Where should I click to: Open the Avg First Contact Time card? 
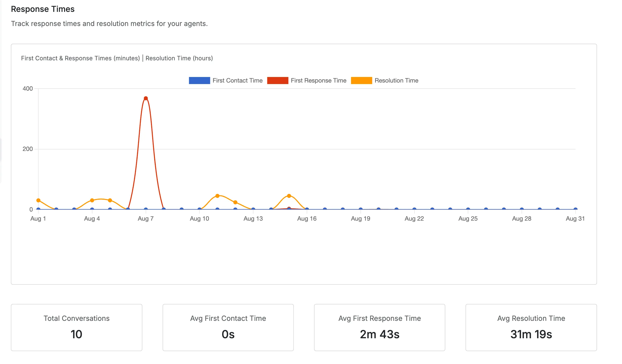coord(228,327)
